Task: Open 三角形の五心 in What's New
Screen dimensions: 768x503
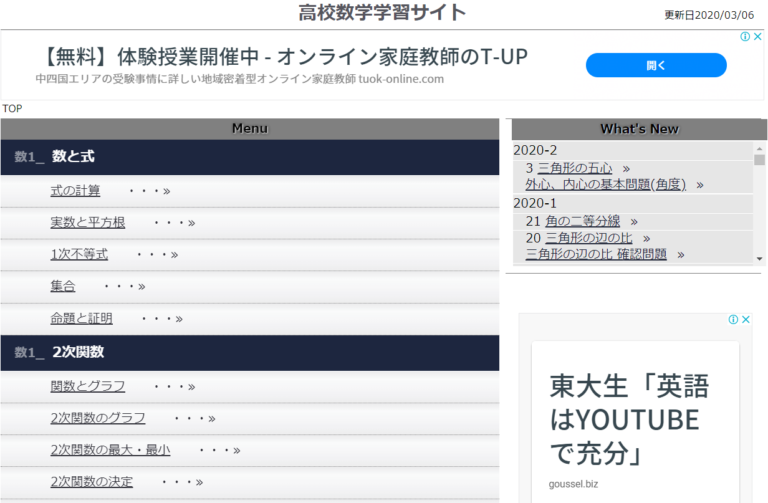Action: pos(575,168)
